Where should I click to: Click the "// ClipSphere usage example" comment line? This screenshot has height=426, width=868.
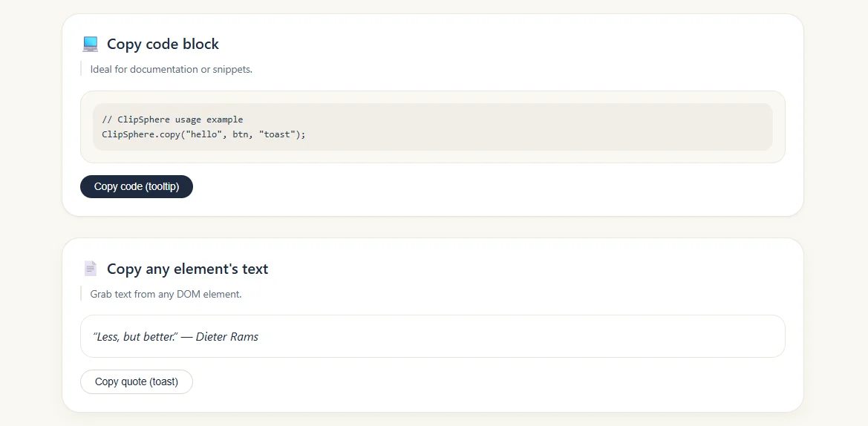(x=173, y=119)
